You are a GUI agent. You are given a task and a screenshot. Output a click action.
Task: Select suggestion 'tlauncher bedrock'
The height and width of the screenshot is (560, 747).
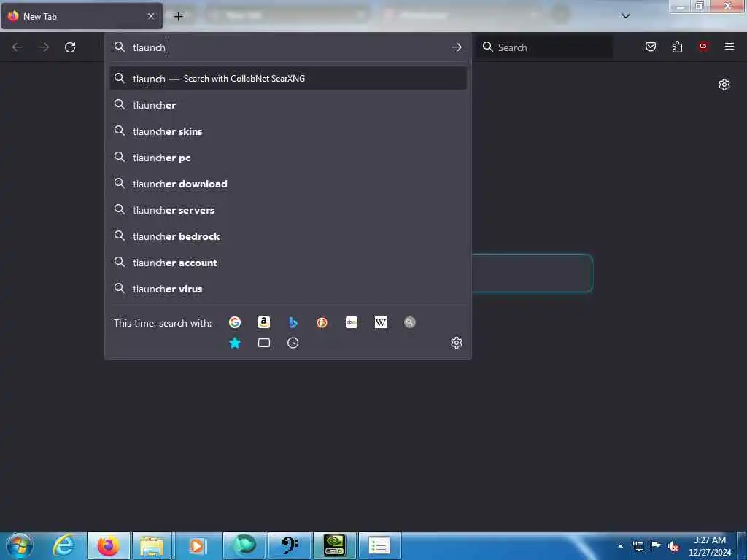[287, 236]
